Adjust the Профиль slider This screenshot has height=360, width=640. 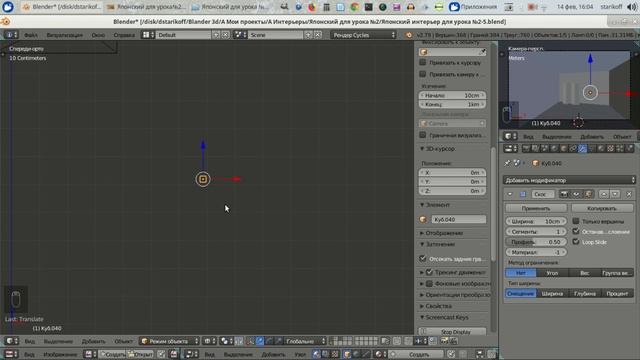click(536, 242)
